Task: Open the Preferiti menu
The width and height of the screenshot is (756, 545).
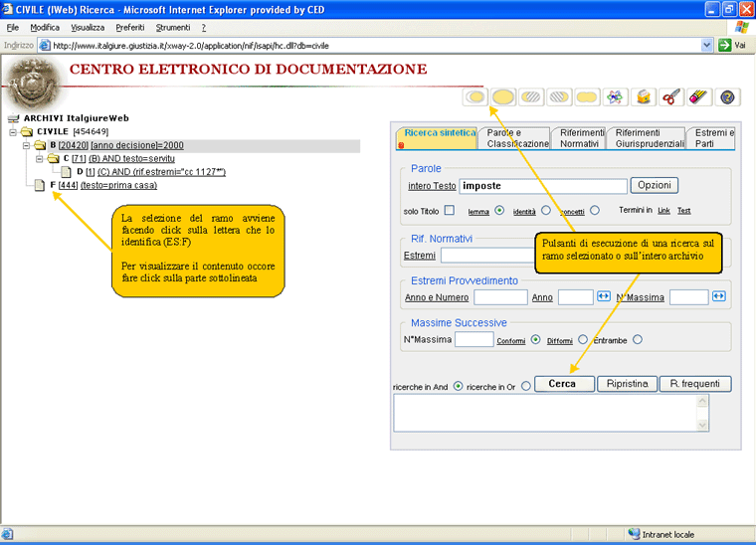Action: pyautogui.click(x=130, y=28)
